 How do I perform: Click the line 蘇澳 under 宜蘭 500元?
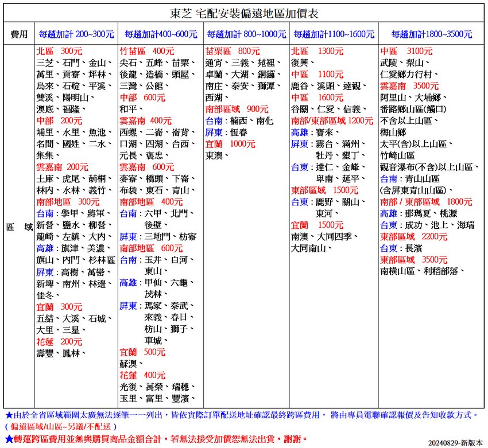point(131,364)
